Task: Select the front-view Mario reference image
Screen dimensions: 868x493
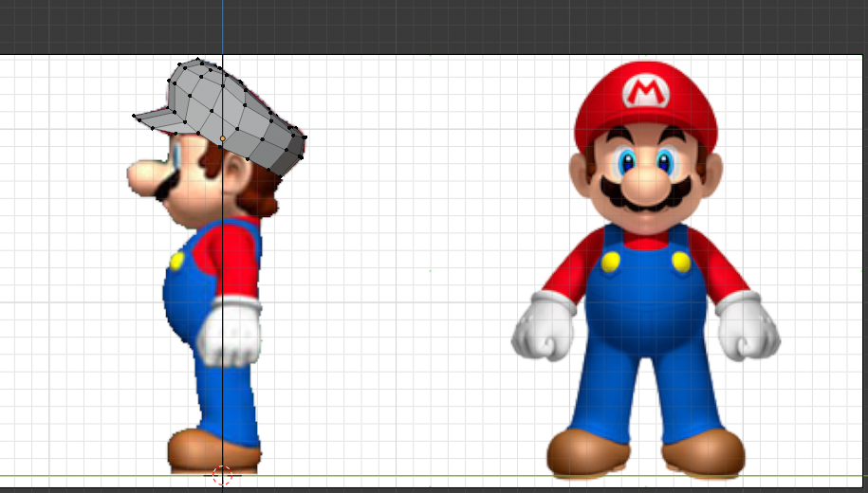Action: tap(646, 269)
